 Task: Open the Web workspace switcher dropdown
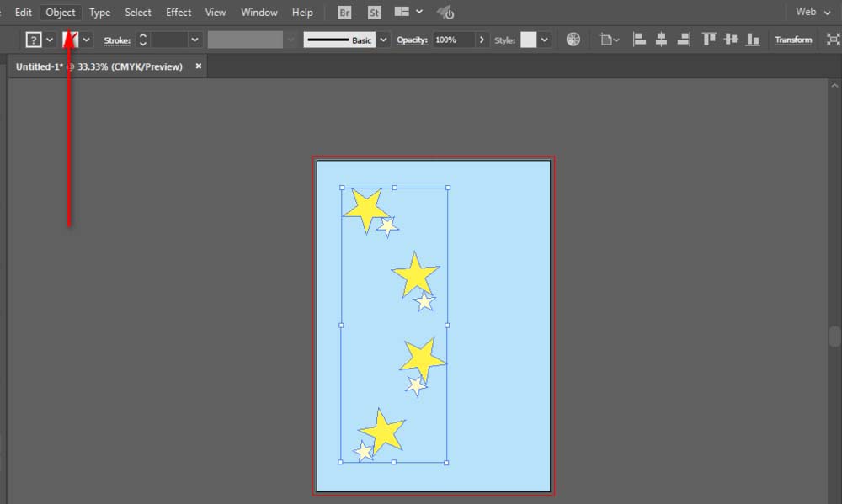[813, 12]
